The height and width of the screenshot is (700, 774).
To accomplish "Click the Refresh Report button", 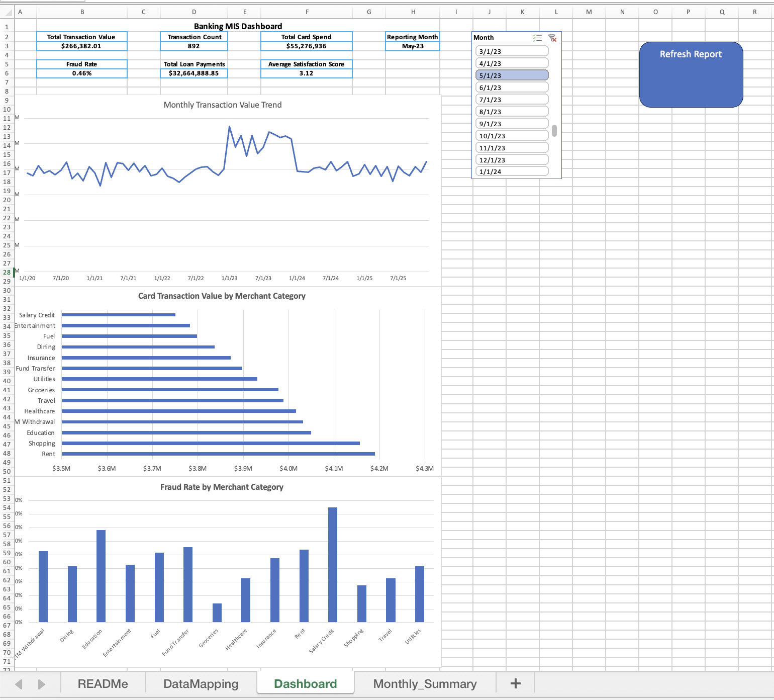I will coord(691,74).
